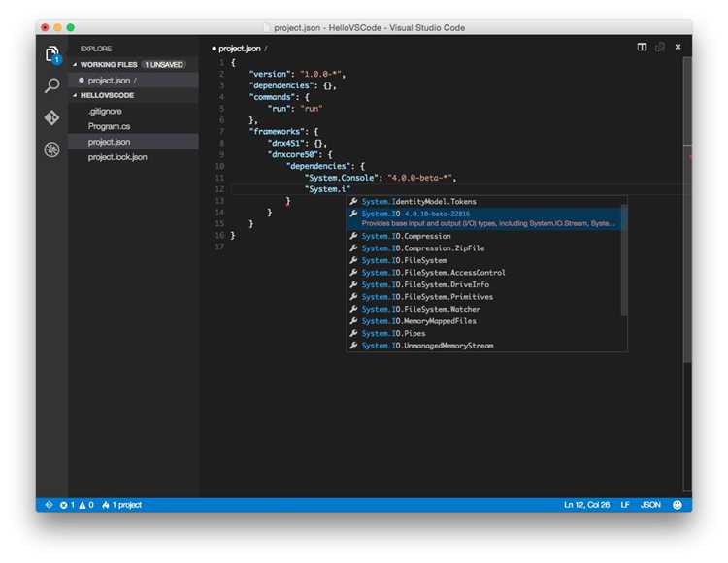This screenshot has height=563, width=728.
Task: Choose System.IdentityModel.Tokens suggestion
Action: click(x=485, y=202)
